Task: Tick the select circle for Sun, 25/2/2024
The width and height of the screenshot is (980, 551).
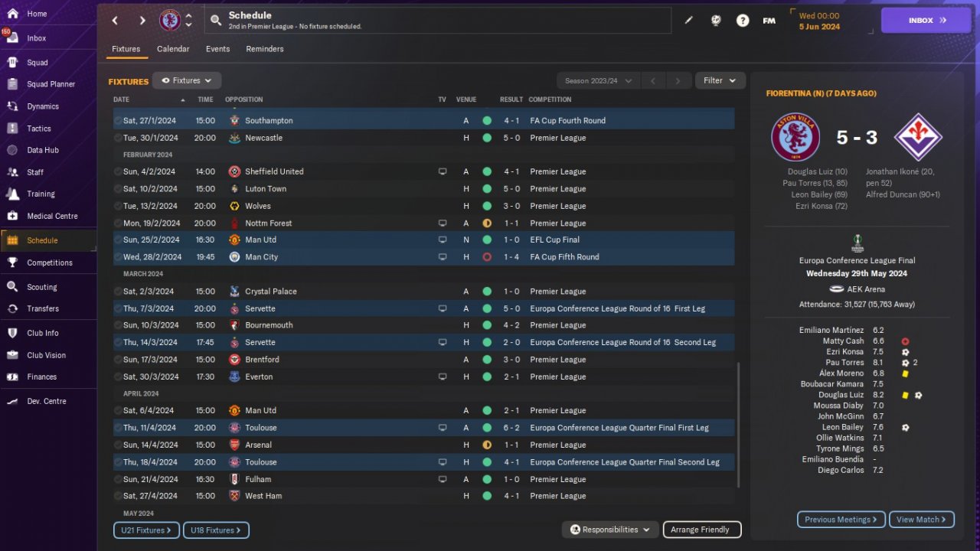Action: tap(118, 240)
